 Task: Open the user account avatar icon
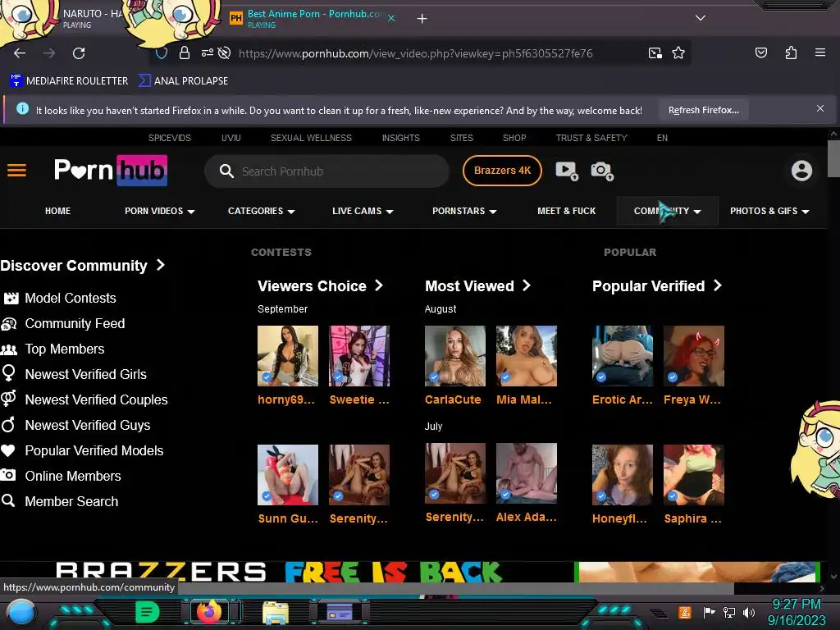coord(801,171)
